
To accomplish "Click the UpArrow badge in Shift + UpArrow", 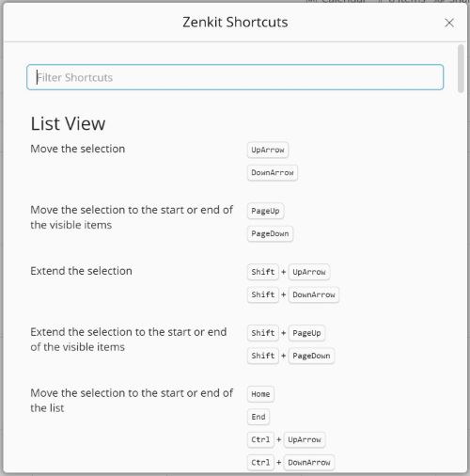I will click(x=309, y=272).
